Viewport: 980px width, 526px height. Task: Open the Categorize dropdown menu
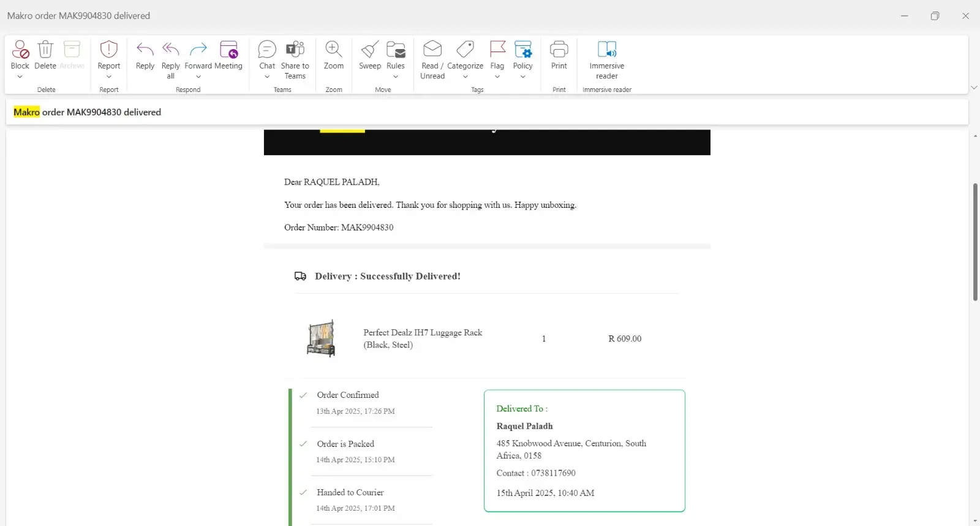[x=465, y=77]
